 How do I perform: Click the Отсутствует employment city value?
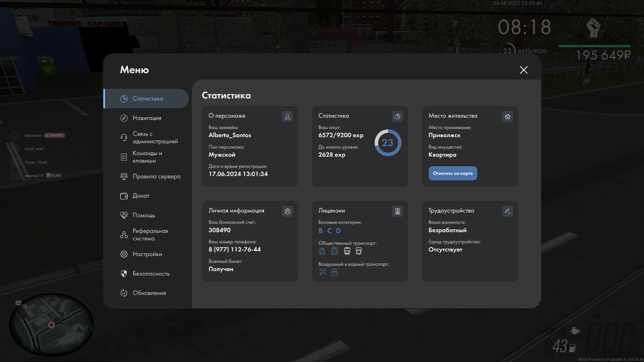click(x=445, y=249)
